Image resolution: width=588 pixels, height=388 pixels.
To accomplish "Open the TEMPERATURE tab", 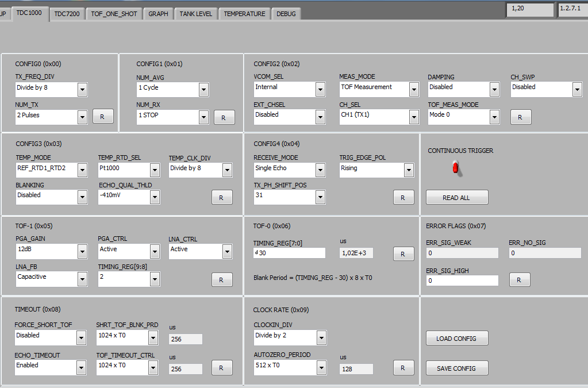I will [244, 14].
